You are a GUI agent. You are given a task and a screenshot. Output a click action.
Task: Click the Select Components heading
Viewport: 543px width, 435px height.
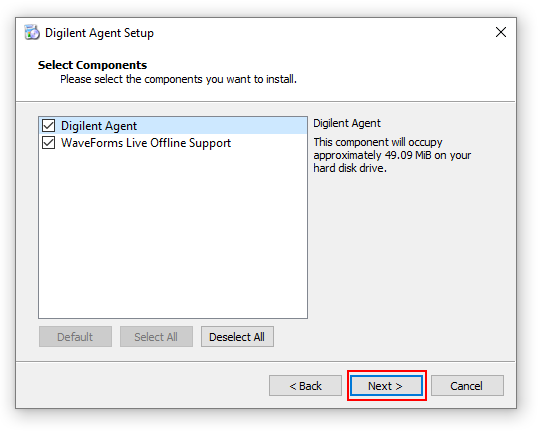92,65
